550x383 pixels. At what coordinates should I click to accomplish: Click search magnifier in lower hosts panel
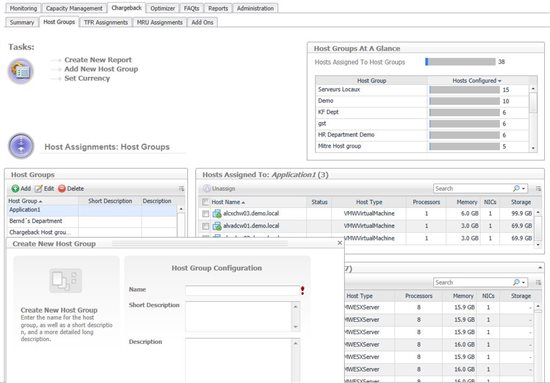click(516, 282)
